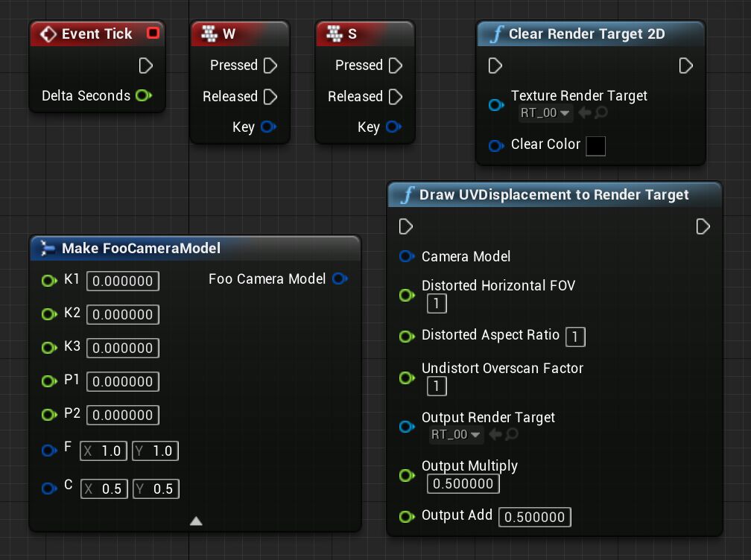The image size is (751, 560).
Task: Click the use-selected arrow beside Output Render Target
Action: coord(495,435)
